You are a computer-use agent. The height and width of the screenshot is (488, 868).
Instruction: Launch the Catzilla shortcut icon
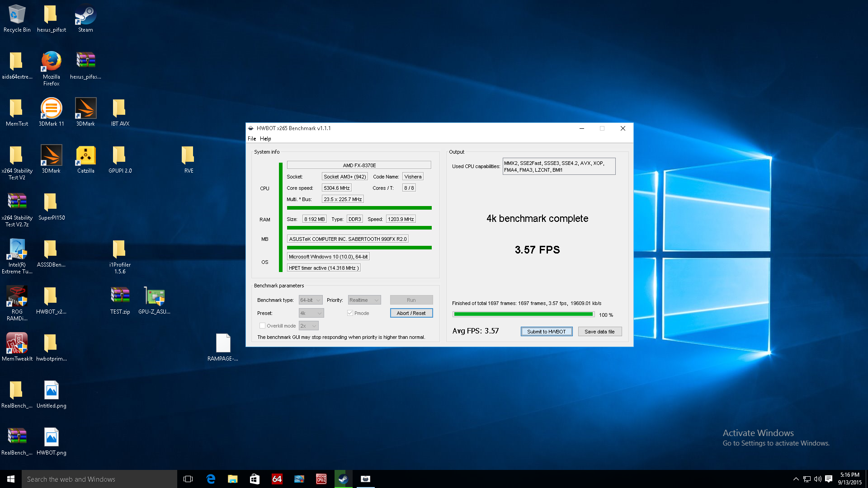click(85, 159)
